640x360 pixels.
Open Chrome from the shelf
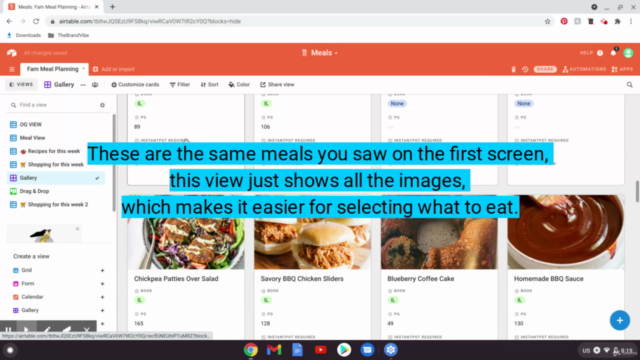tap(251, 350)
